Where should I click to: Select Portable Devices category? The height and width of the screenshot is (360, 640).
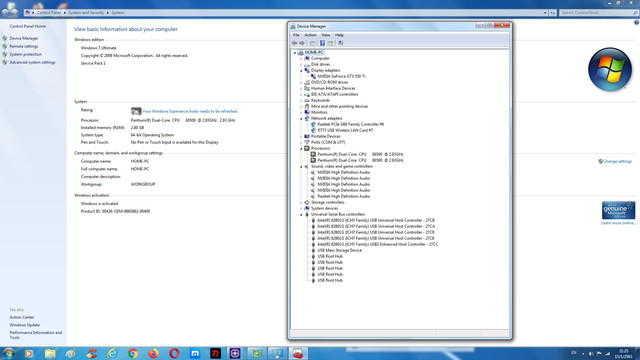click(x=325, y=136)
